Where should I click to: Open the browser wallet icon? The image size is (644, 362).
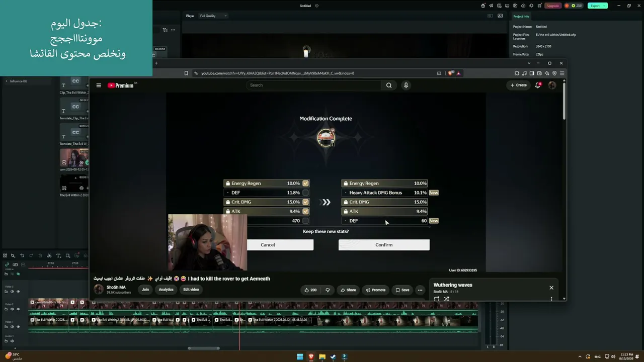pyautogui.click(x=539, y=73)
